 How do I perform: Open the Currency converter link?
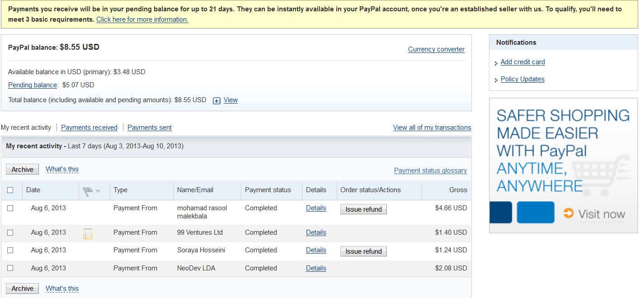pos(436,49)
